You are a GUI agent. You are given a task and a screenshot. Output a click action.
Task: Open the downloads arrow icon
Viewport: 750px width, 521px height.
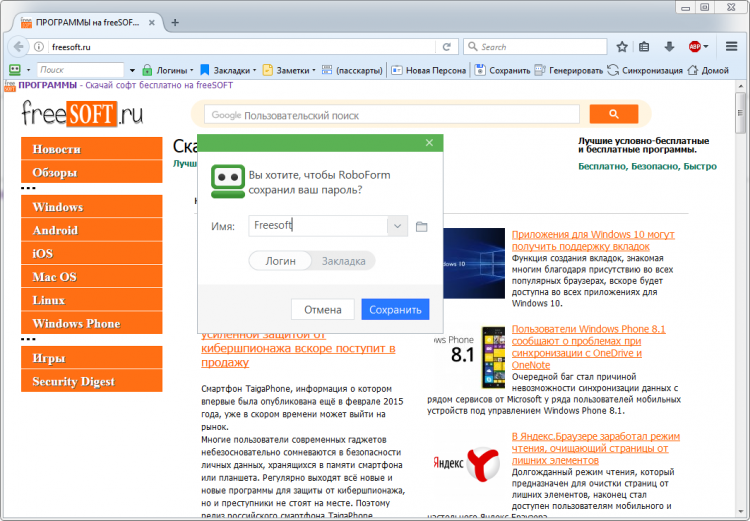pos(669,47)
